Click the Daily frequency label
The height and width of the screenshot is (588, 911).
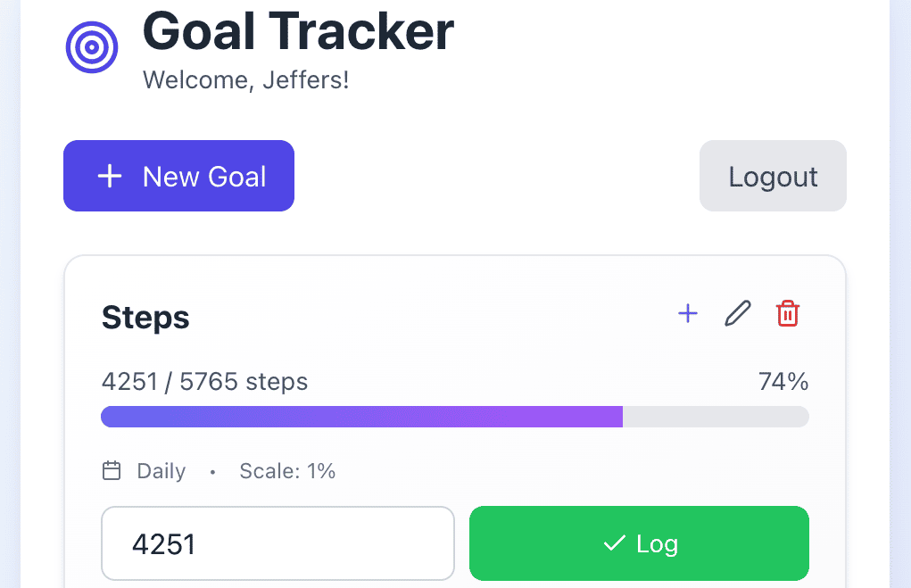pos(161,470)
